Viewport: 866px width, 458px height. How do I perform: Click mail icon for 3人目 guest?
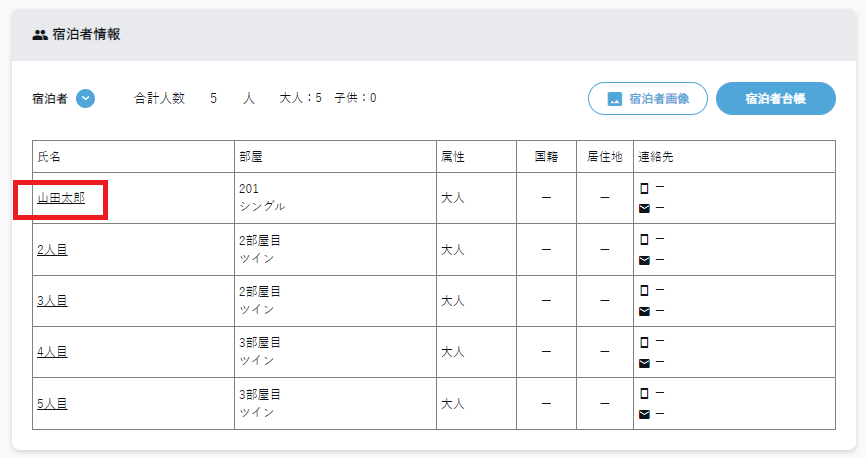click(x=644, y=311)
